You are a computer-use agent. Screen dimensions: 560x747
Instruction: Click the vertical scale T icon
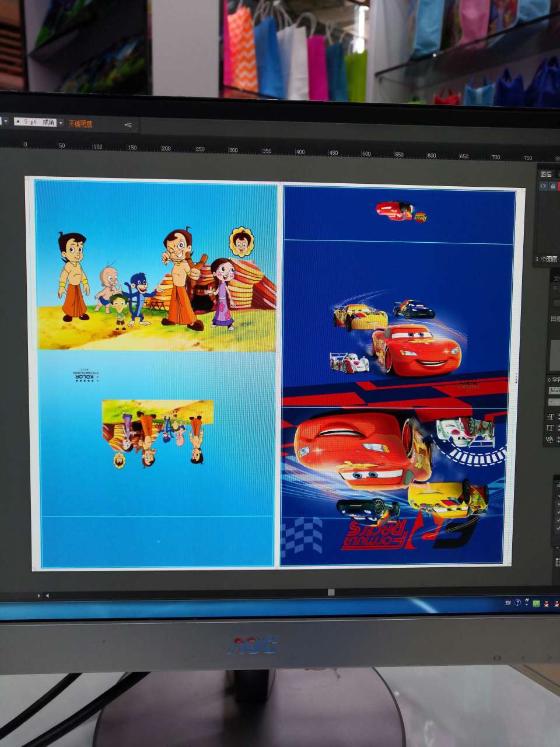pyautogui.click(x=550, y=428)
